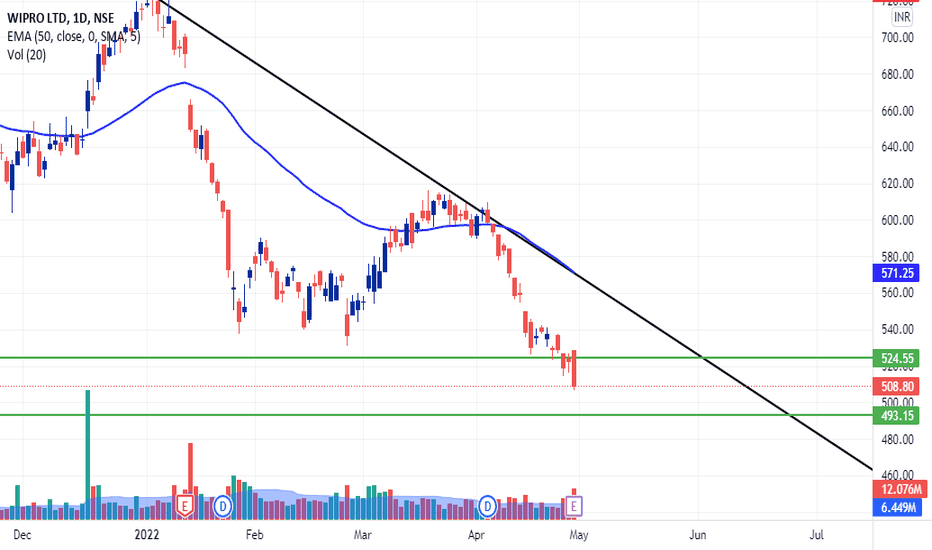Click the Jul label on time axis
932x550 pixels.
(x=817, y=535)
